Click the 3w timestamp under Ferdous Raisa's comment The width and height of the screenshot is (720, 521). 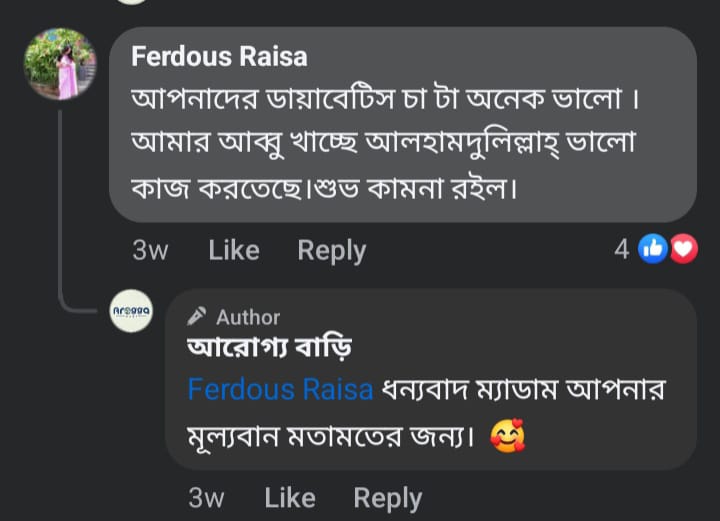pos(150,250)
